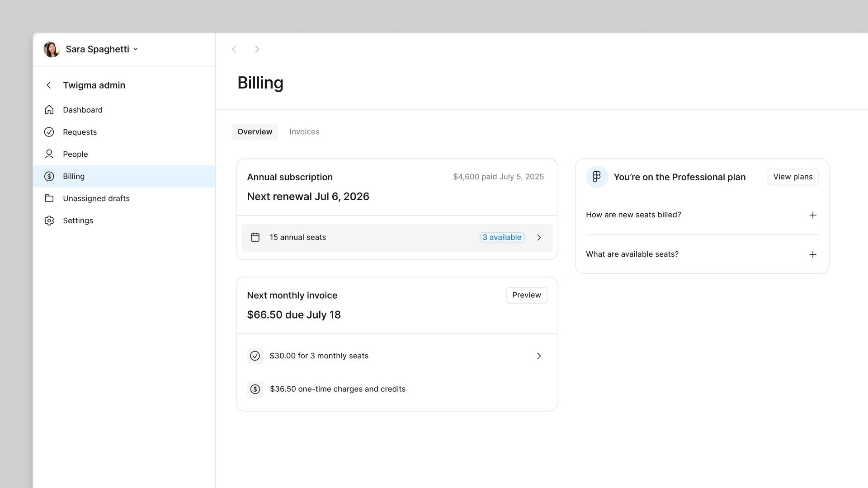Click the Dashboard home icon
Viewport: 868px width, 488px height.
tap(49, 110)
